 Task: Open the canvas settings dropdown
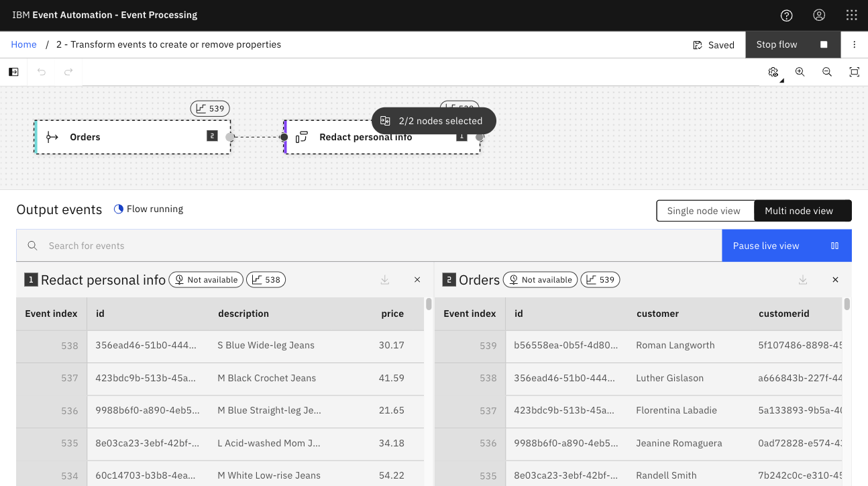click(773, 72)
